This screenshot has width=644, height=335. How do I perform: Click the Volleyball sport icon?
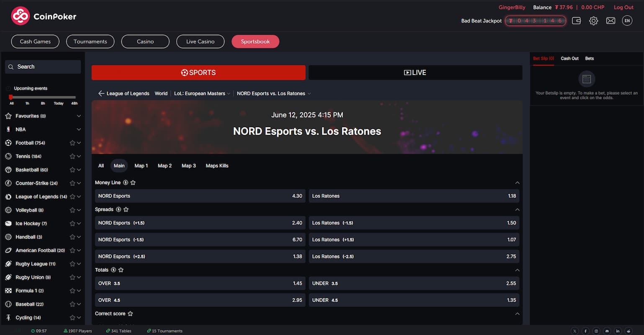pyautogui.click(x=8, y=210)
